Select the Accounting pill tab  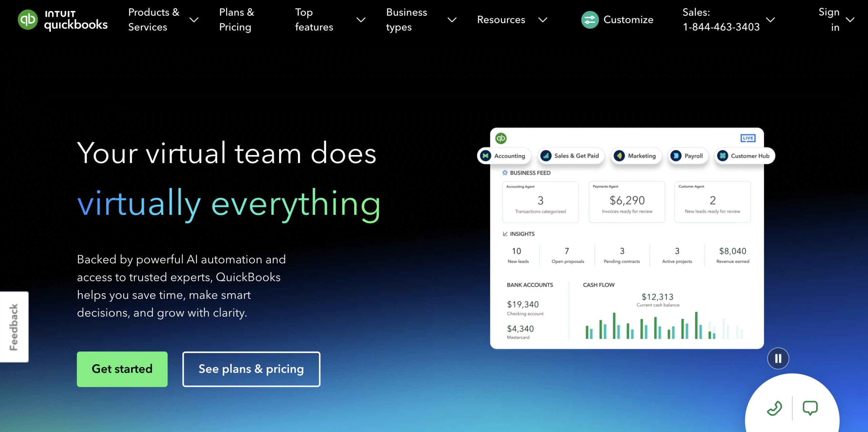pyautogui.click(x=504, y=156)
